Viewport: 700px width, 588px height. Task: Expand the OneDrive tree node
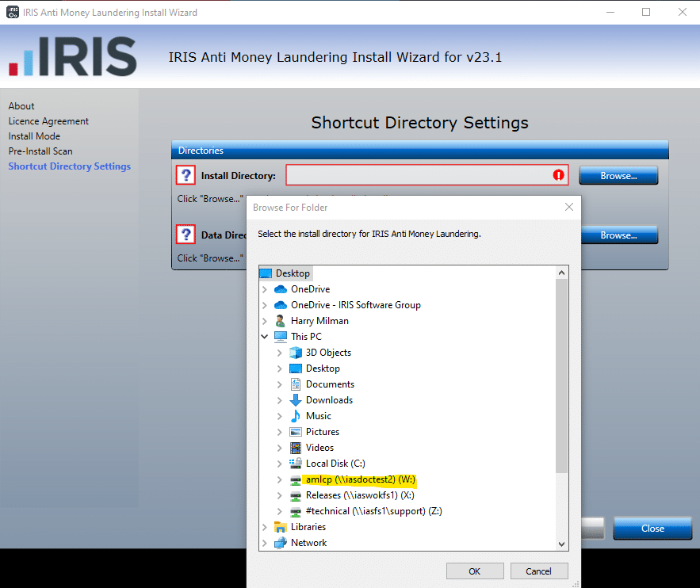265,289
